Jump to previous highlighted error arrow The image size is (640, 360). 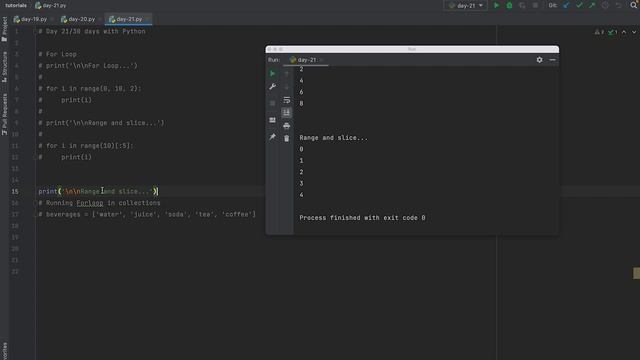(624, 32)
